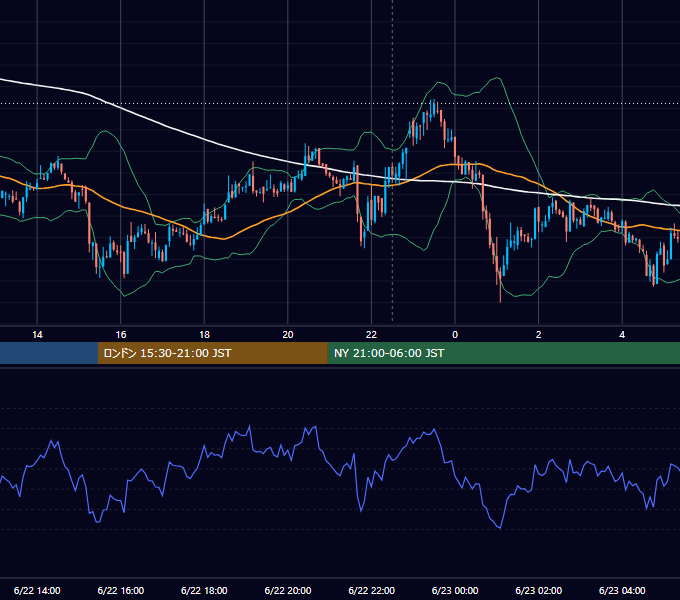Click the 6/22 20:00 date label

coord(288,590)
